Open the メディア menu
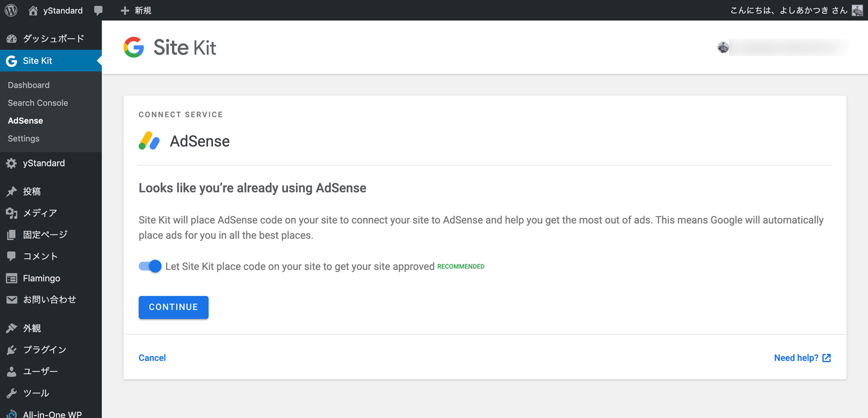 51,213
